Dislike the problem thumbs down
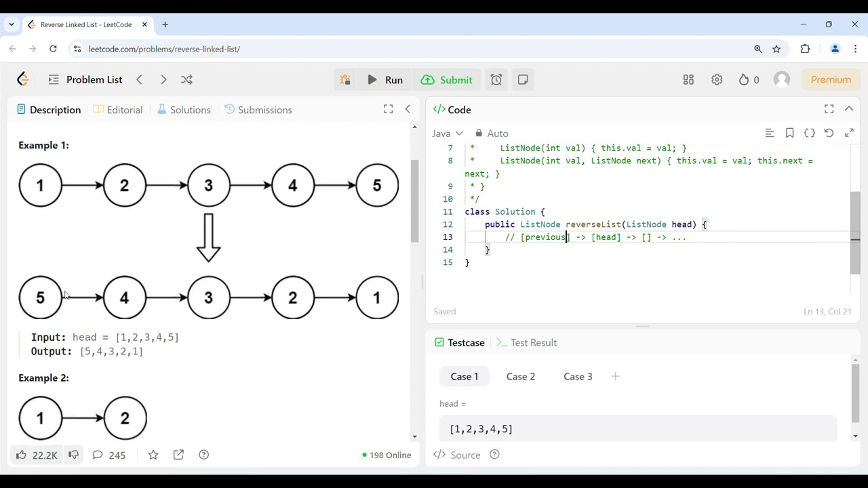 (x=74, y=455)
